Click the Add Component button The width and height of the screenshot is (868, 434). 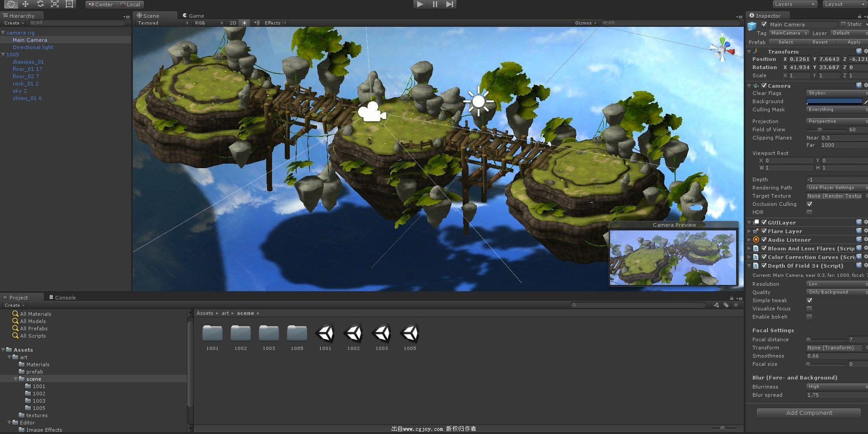click(x=809, y=413)
